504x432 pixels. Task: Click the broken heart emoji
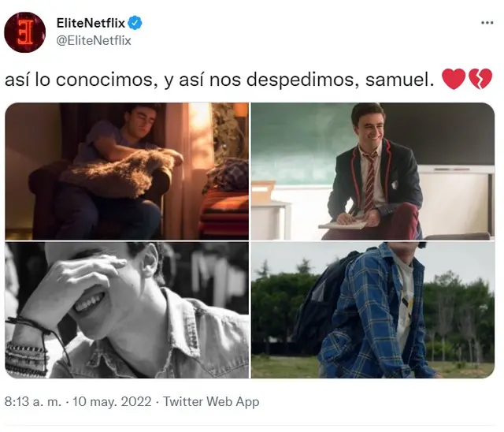coord(480,79)
